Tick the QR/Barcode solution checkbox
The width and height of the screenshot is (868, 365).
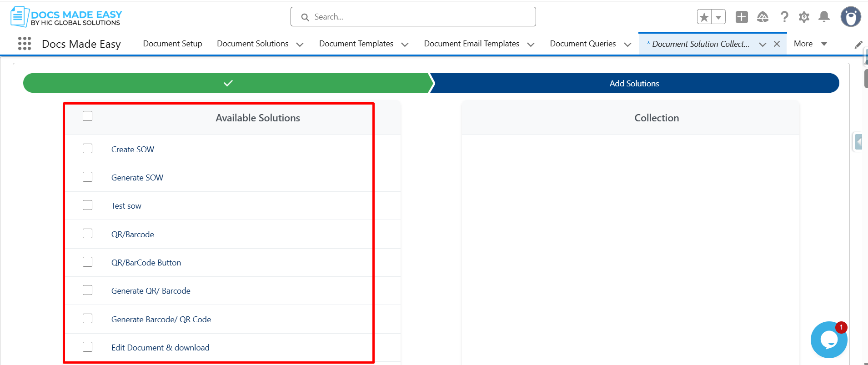[88, 233]
